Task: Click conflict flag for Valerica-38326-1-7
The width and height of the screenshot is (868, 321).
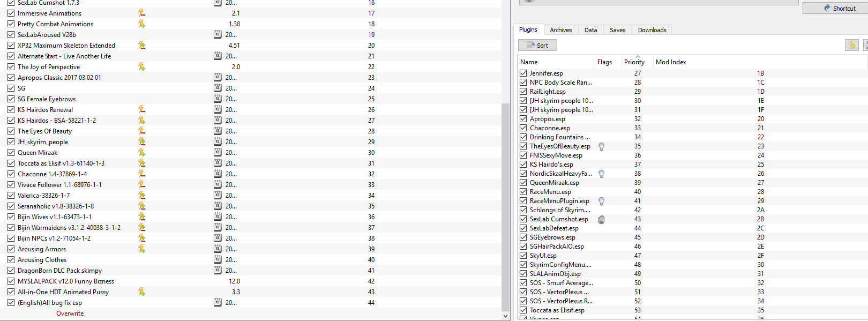Action: (x=141, y=195)
